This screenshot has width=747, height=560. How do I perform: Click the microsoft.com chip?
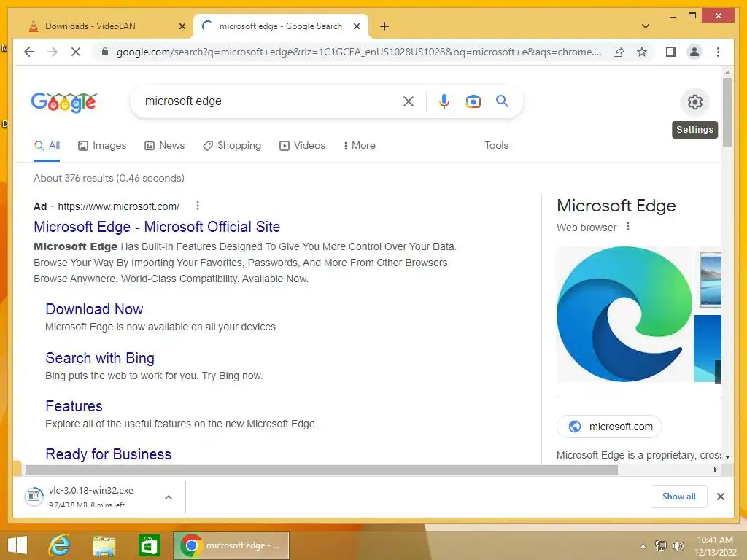coord(609,427)
